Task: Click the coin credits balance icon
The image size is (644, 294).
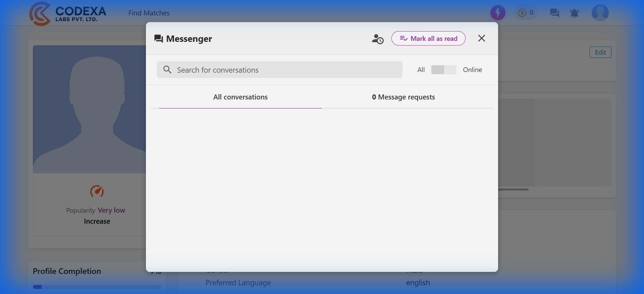Action: click(x=525, y=13)
